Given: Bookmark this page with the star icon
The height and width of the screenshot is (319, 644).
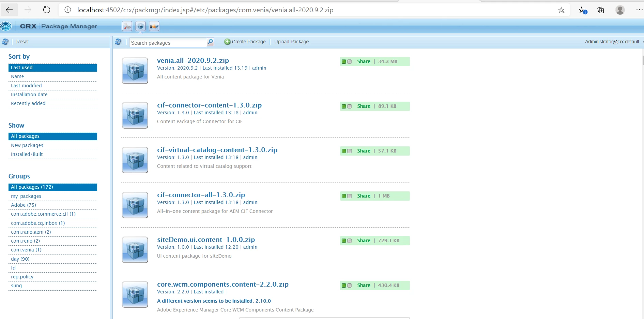Looking at the screenshot, I should tap(561, 10).
